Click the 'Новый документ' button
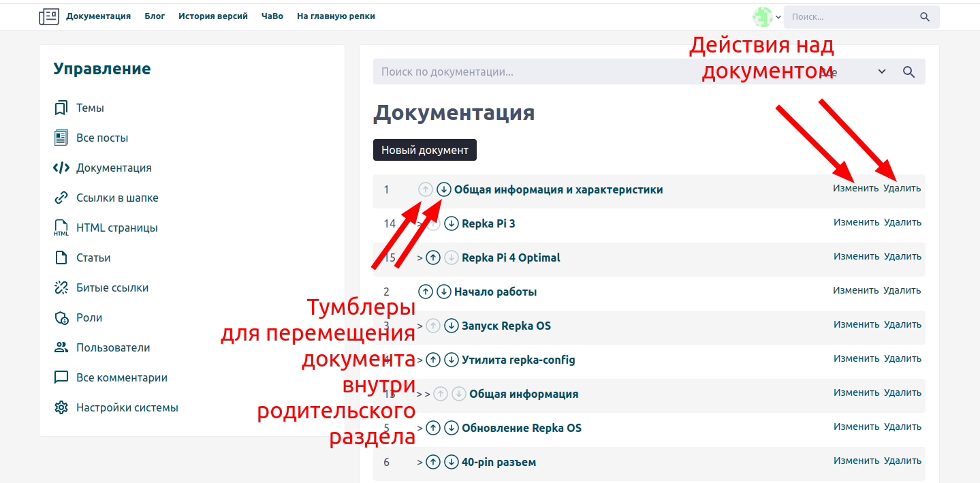This screenshot has height=483, width=980. pos(424,150)
